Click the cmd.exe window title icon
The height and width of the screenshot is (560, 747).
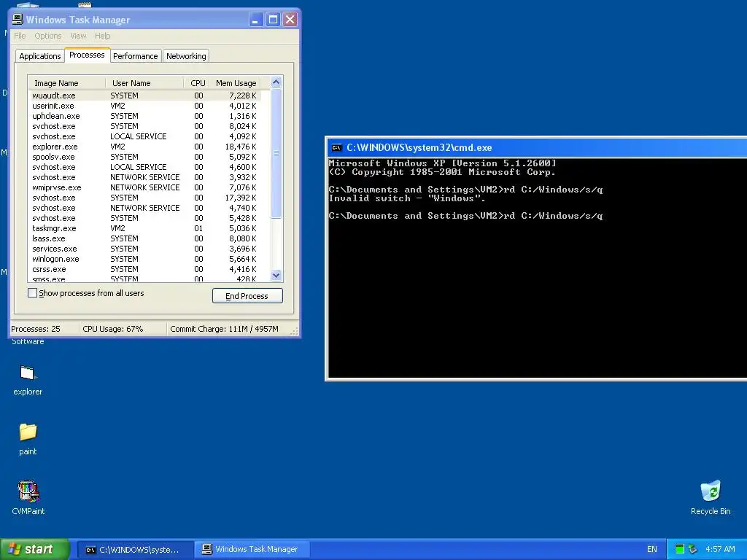[337, 147]
